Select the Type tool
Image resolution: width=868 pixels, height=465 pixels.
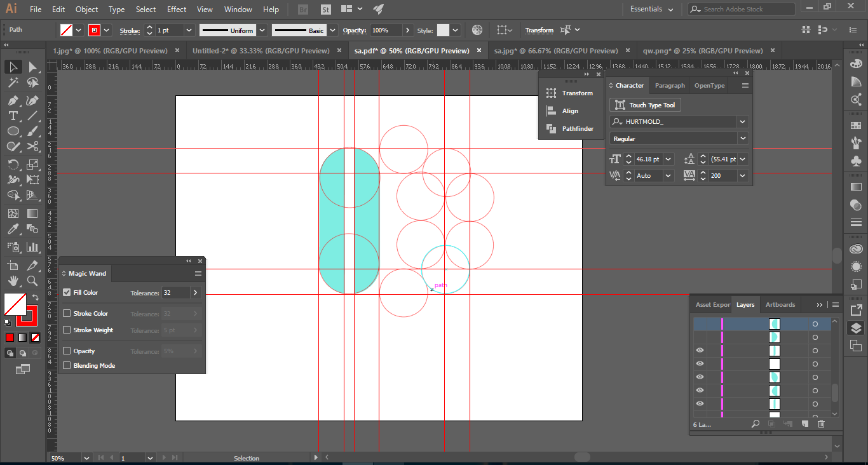pyautogui.click(x=13, y=116)
